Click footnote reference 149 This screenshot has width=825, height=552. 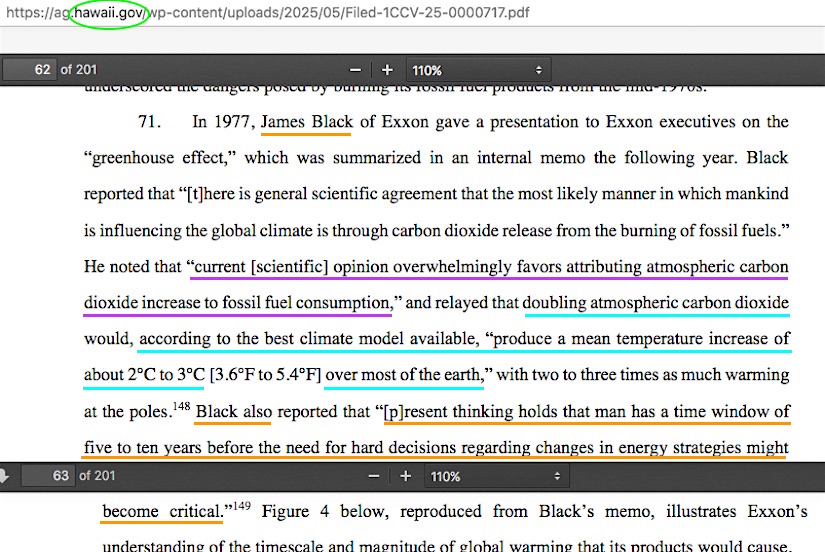[241, 506]
